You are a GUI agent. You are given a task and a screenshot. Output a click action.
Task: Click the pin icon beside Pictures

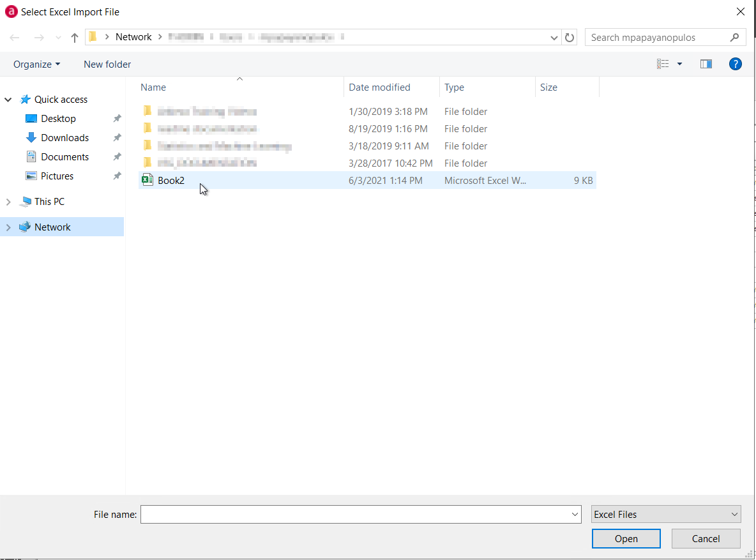coord(117,176)
